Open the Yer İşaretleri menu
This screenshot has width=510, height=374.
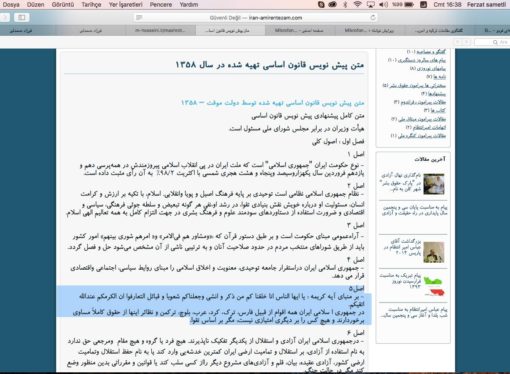pos(125,5)
